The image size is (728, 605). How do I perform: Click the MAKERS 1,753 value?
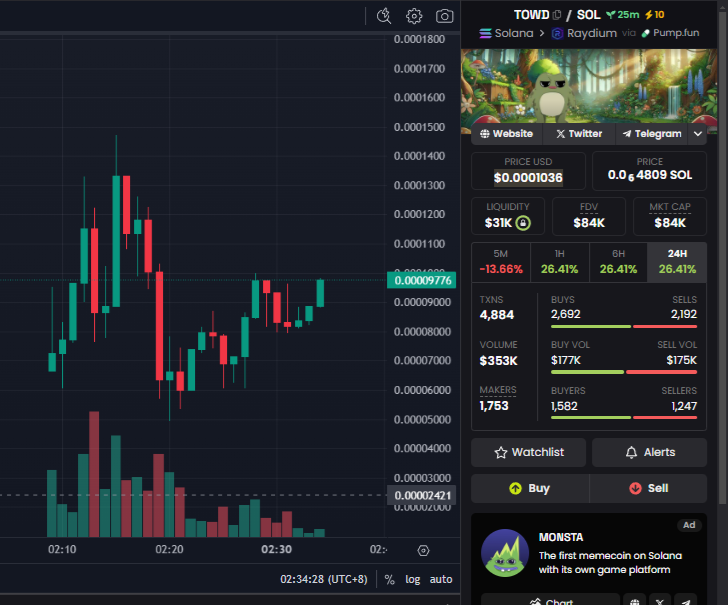point(494,406)
